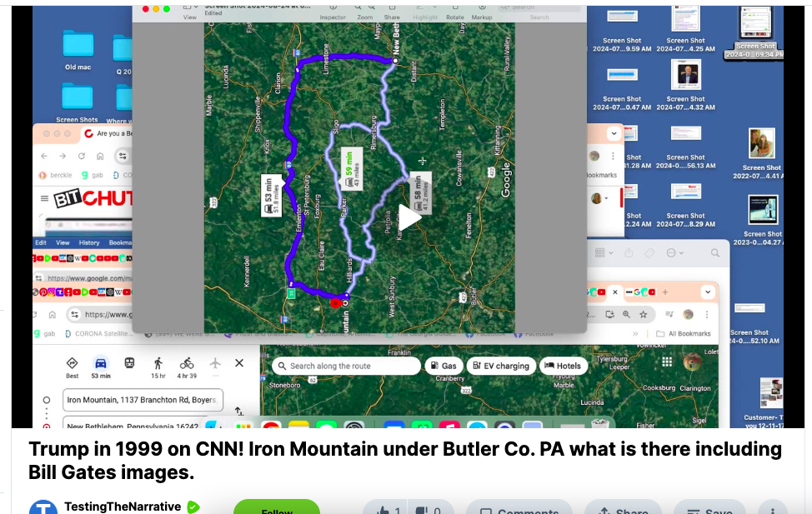Open the History menu in the browser

tap(89, 242)
